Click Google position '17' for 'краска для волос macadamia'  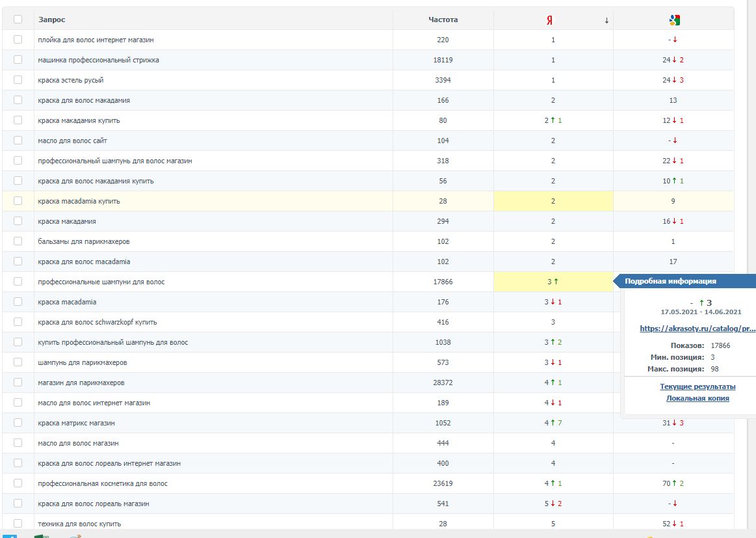(673, 262)
